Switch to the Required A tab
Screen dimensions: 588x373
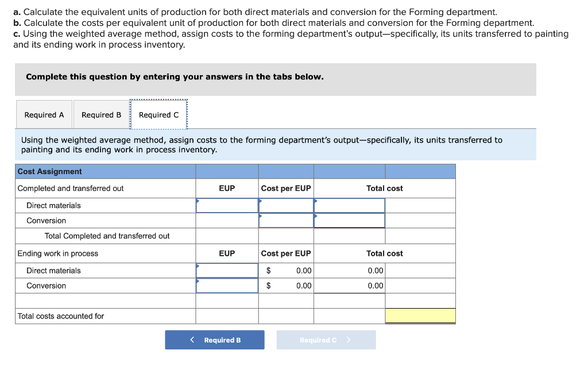pyautogui.click(x=44, y=114)
